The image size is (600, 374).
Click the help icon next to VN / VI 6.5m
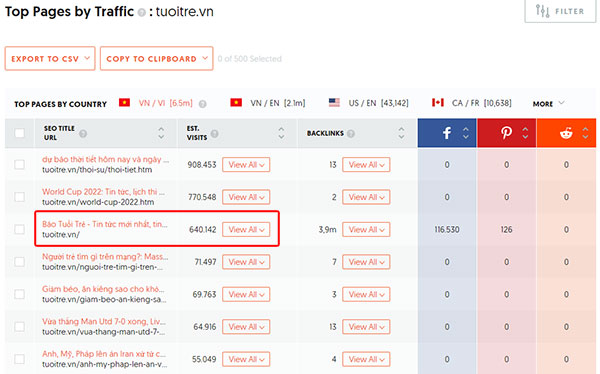(x=203, y=104)
